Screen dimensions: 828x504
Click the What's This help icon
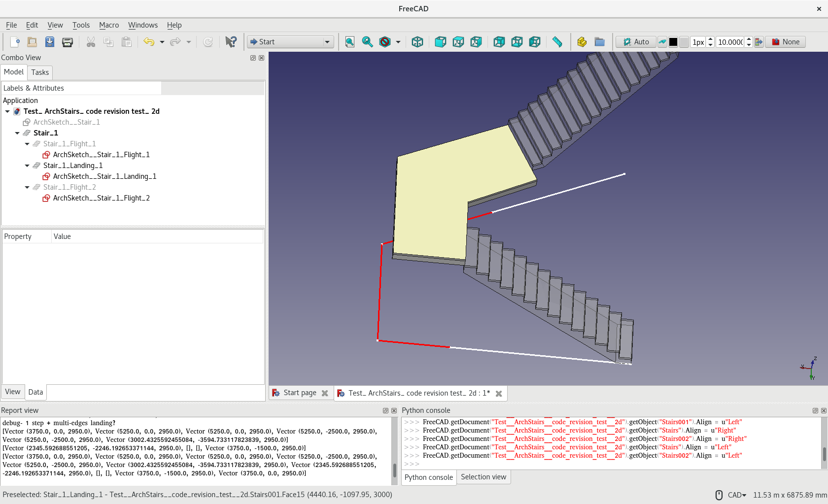click(x=231, y=42)
